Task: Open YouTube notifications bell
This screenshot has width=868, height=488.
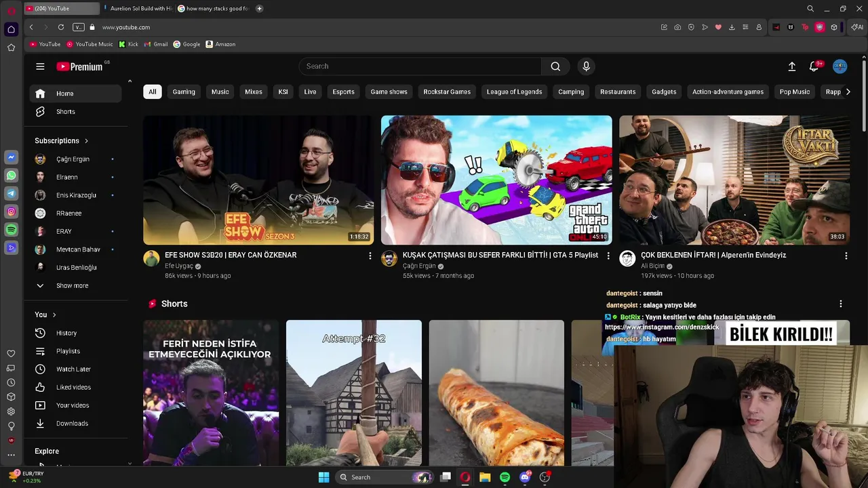Action: click(x=814, y=66)
